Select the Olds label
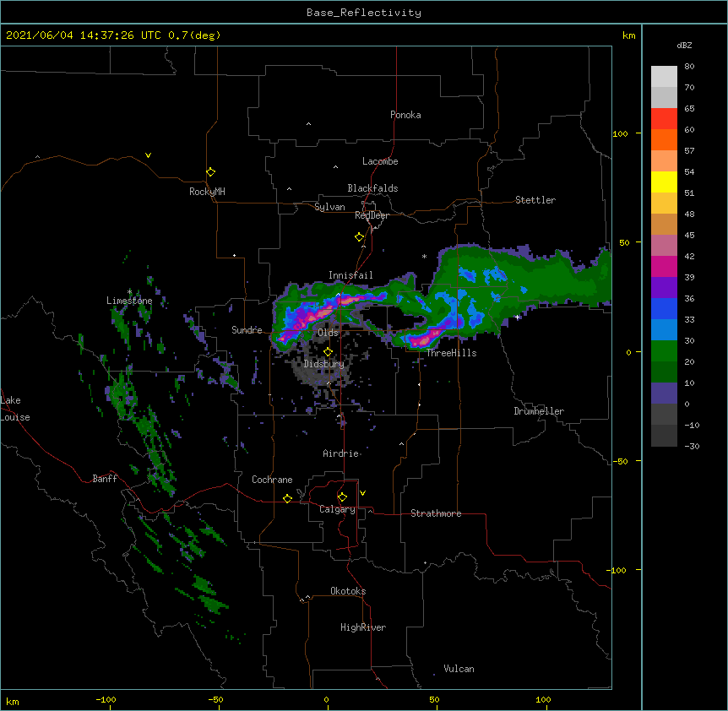The height and width of the screenshot is (711, 728). coord(328,333)
